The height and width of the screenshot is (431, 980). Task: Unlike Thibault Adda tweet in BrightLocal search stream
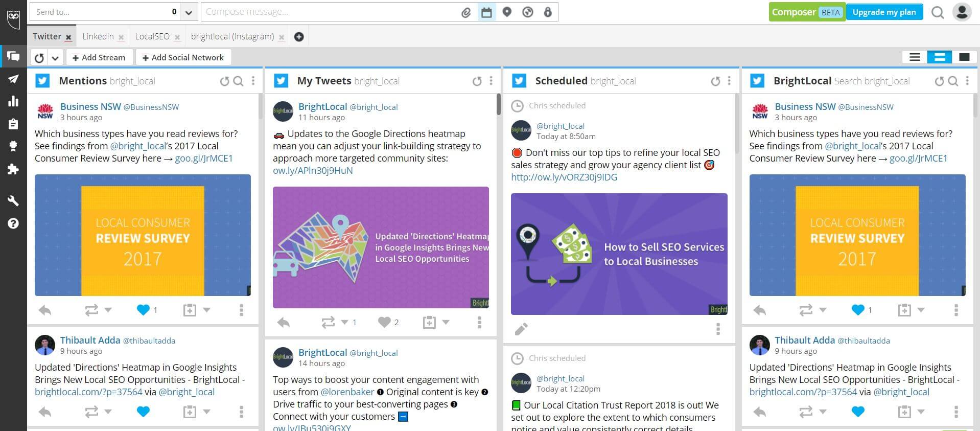pos(858,412)
